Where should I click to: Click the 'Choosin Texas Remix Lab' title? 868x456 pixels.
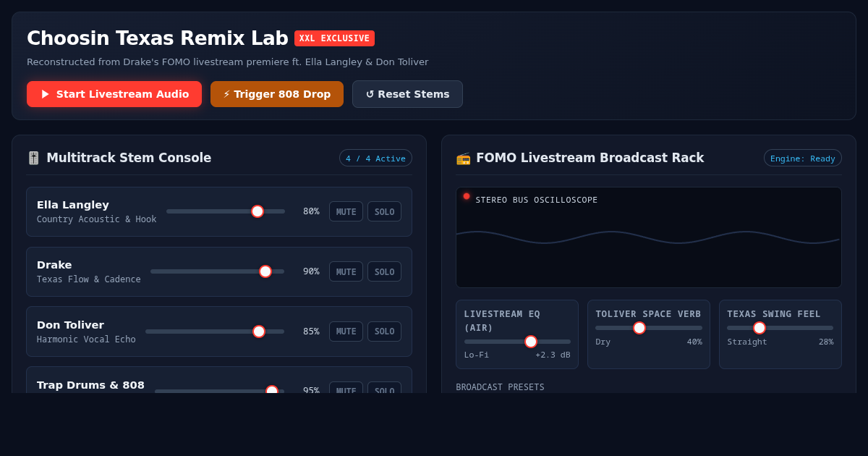(158, 38)
